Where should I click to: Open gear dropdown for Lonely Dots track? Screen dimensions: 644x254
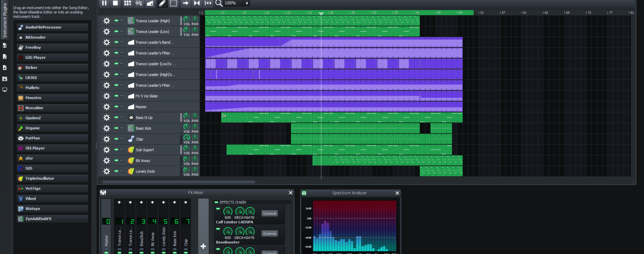point(106,171)
